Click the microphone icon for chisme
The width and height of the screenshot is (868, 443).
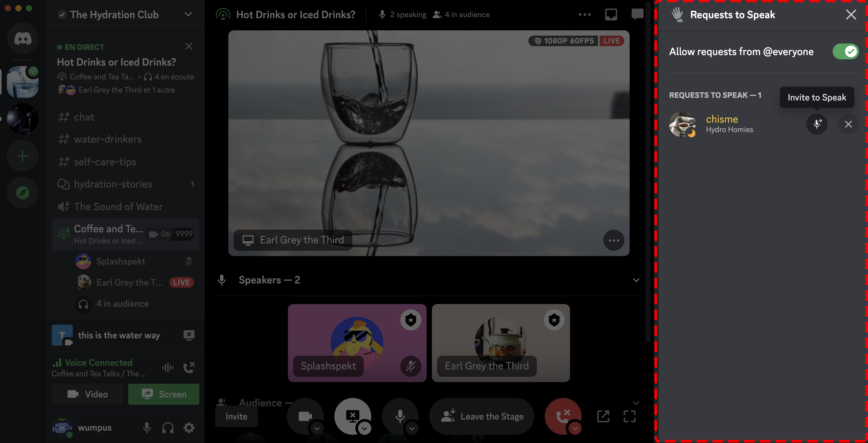coord(817,124)
